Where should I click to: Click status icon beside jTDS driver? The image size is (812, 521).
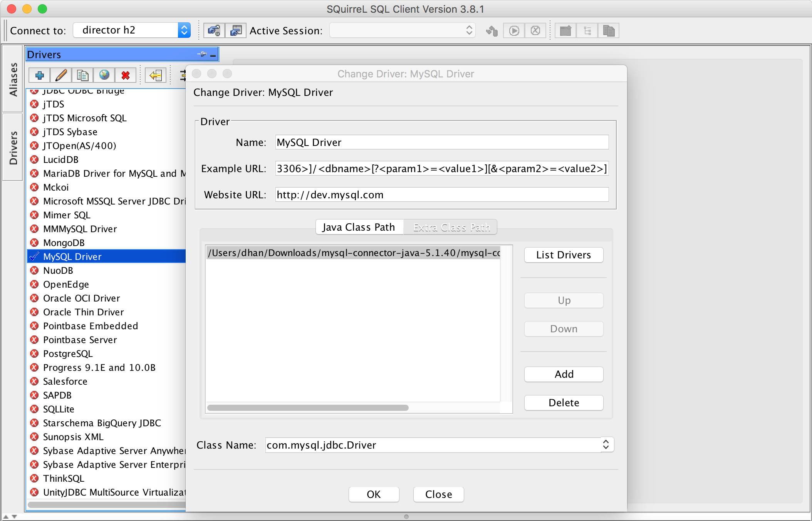coord(34,104)
